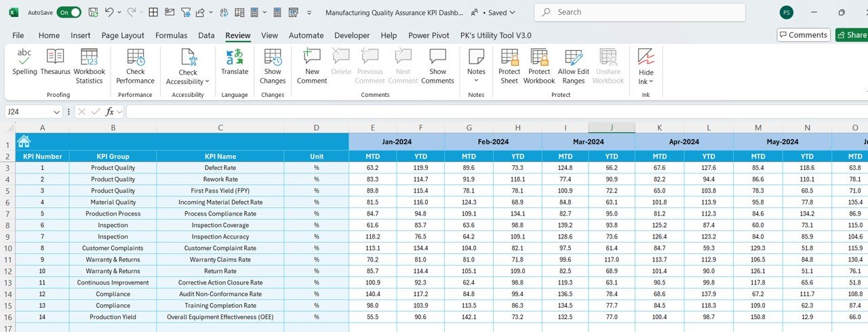The width and height of the screenshot is (868, 332).
Task: Select row 8 header
Action: tap(7, 225)
